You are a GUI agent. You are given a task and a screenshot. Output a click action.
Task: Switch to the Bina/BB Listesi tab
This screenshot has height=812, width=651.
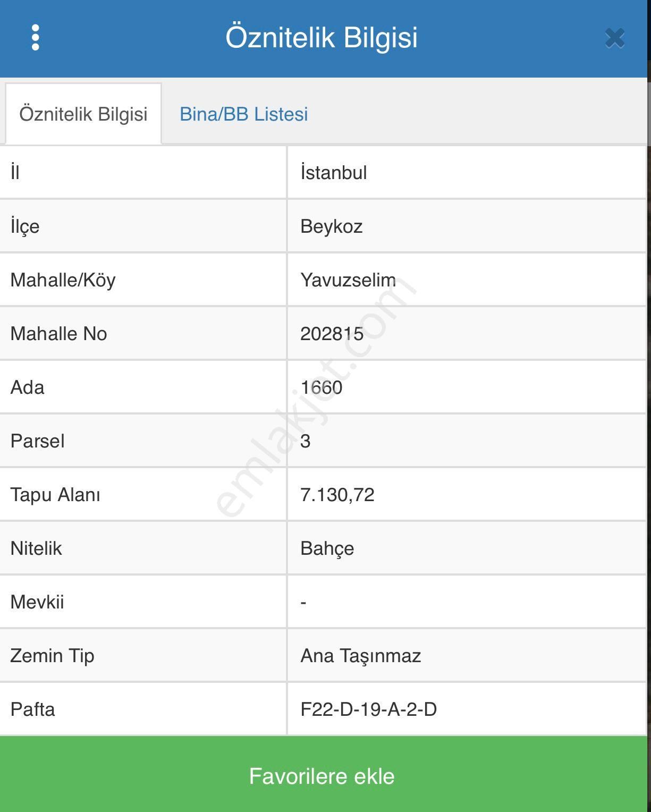(x=243, y=114)
